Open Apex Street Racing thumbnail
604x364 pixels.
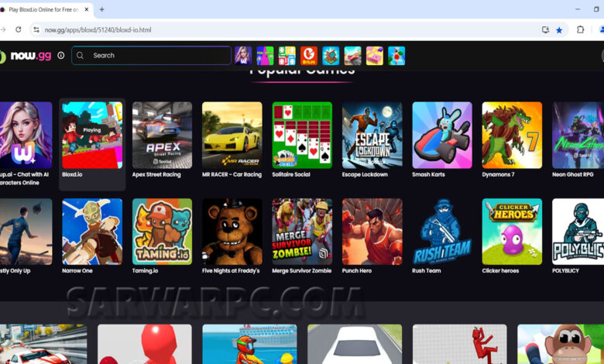pyautogui.click(x=162, y=136)
